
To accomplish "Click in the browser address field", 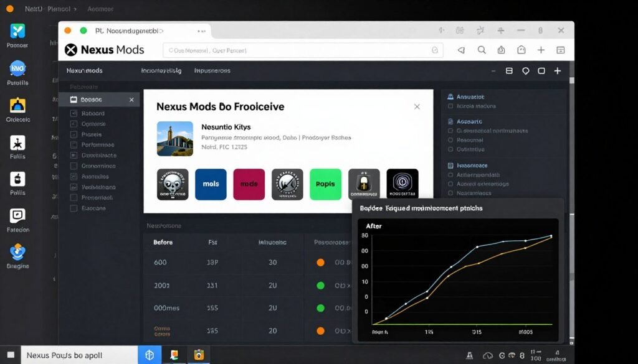I will click(x=303, y=50).
